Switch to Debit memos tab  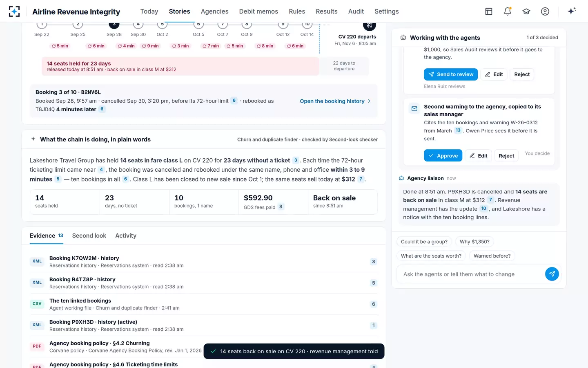(258, 11)
